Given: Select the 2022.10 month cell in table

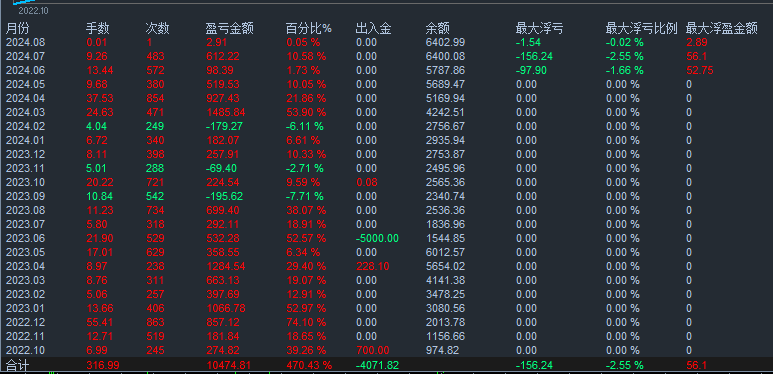Looking at the screenshot, I should [x=25, y=351].
